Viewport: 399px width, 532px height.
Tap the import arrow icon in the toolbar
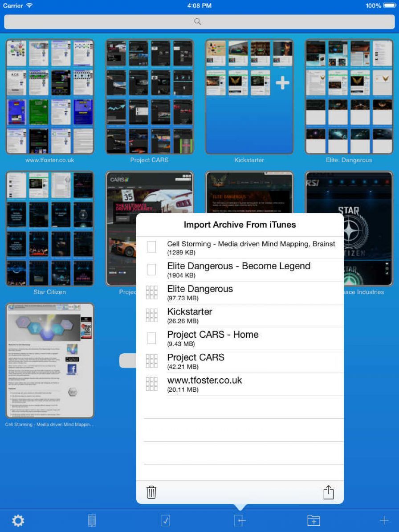click(x=240, y=520)
